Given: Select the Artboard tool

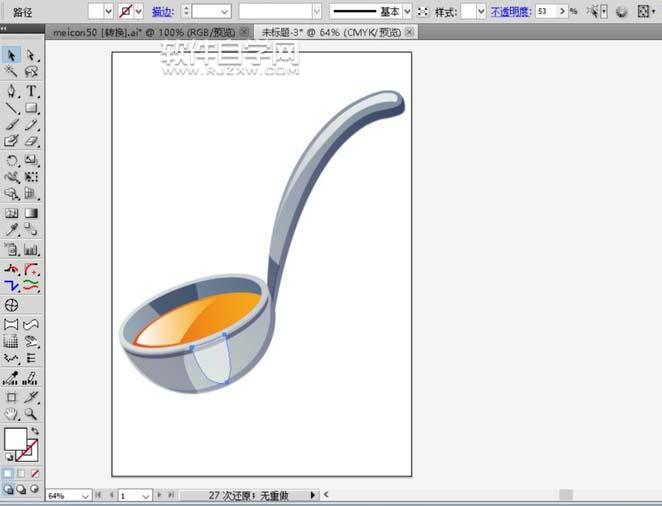Looking at the screenshot, I should [11, 397].
